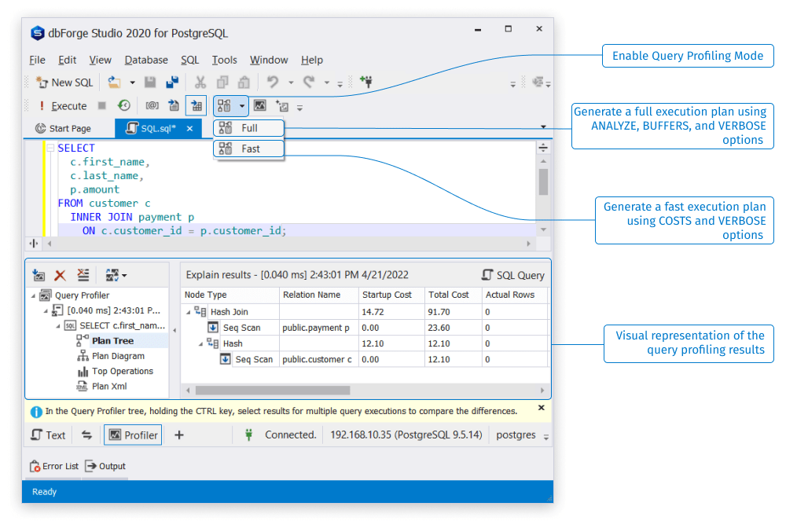Click the compare results icon in profiler toolbar
This screenshot has height=532, width=786.
tap(112, 275)
